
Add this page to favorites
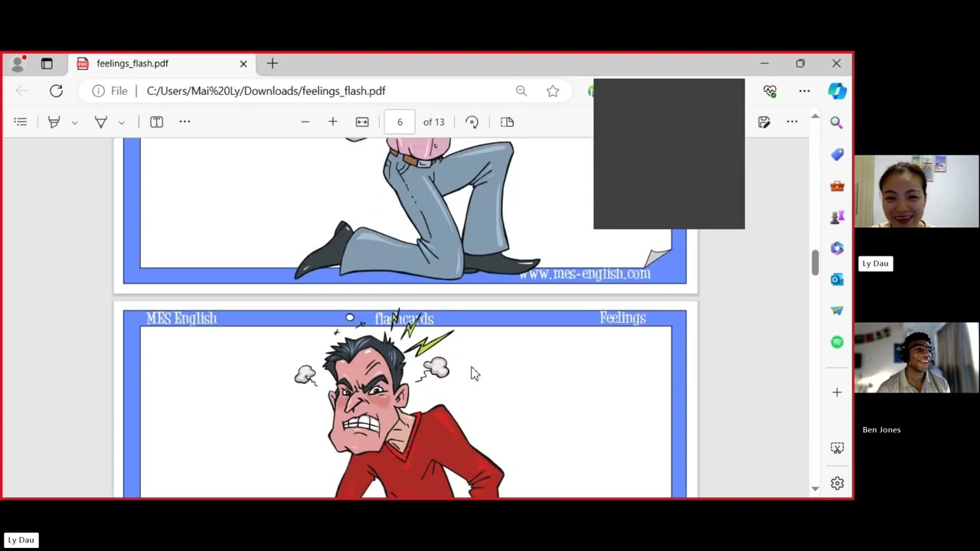pyautogui.click(x=553, y=91)
